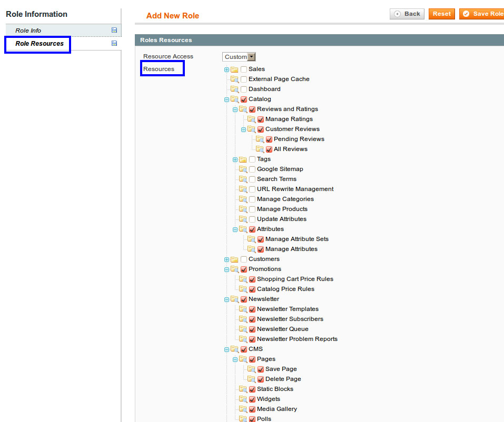Collapse the Reviews and Ratings node
The height and width of the screenshot is (422, 504).
click(x=235, y=109)
